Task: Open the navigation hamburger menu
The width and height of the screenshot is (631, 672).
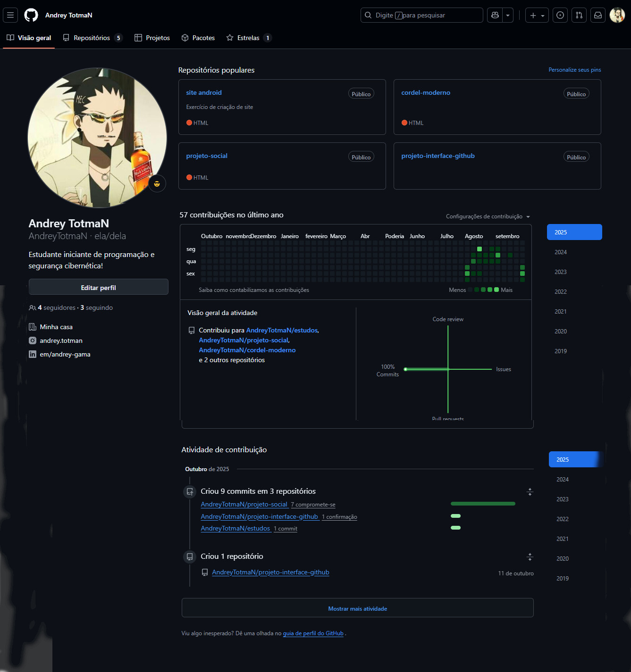Action: (x=10, y=15)
